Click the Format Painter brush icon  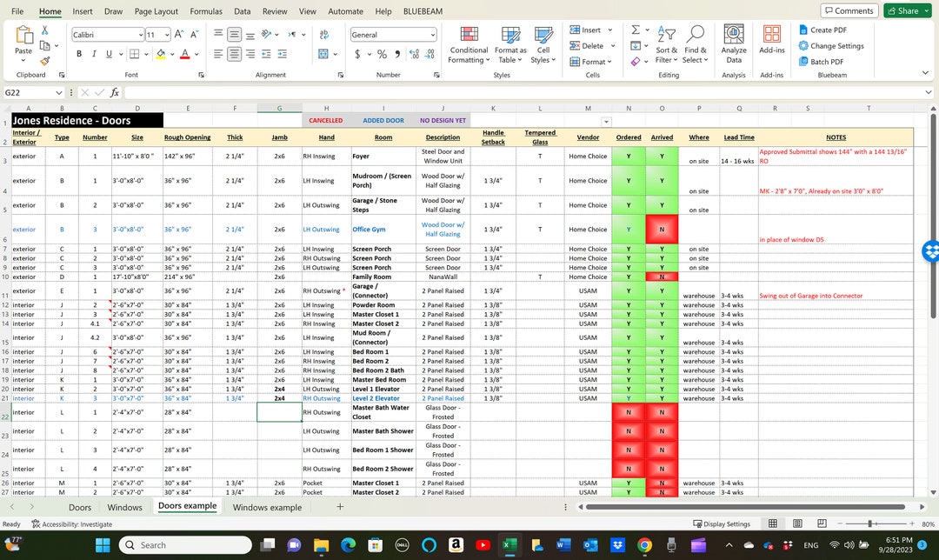tap(45, 61)
